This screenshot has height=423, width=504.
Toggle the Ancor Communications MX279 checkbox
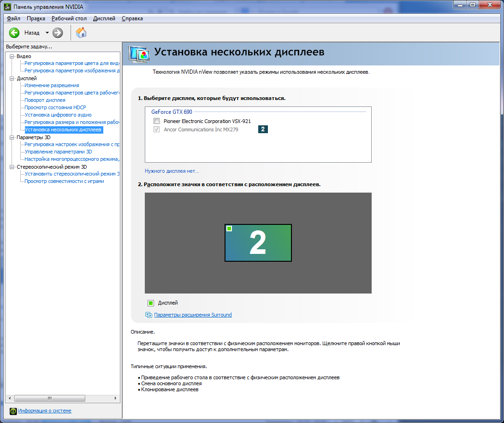point(156,129)
